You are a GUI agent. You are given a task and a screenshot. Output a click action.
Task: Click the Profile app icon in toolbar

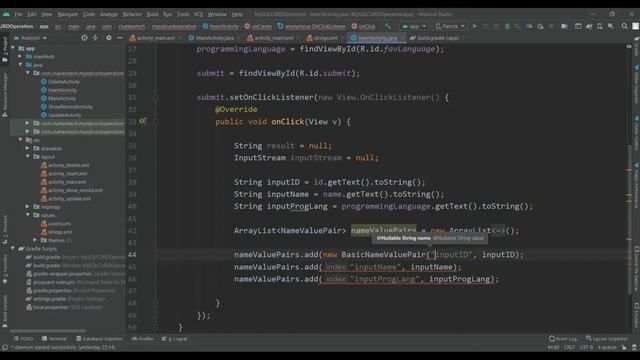pyautogui.click(x=529, y=26)
